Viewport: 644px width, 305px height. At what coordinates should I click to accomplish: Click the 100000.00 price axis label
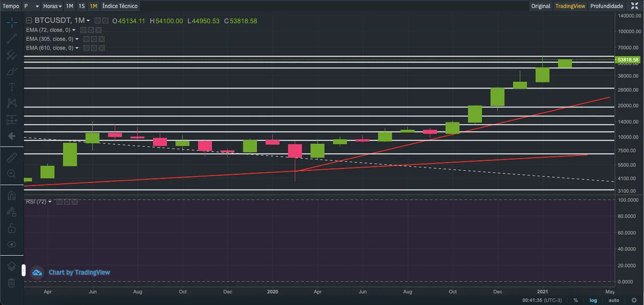click(629, 32)
